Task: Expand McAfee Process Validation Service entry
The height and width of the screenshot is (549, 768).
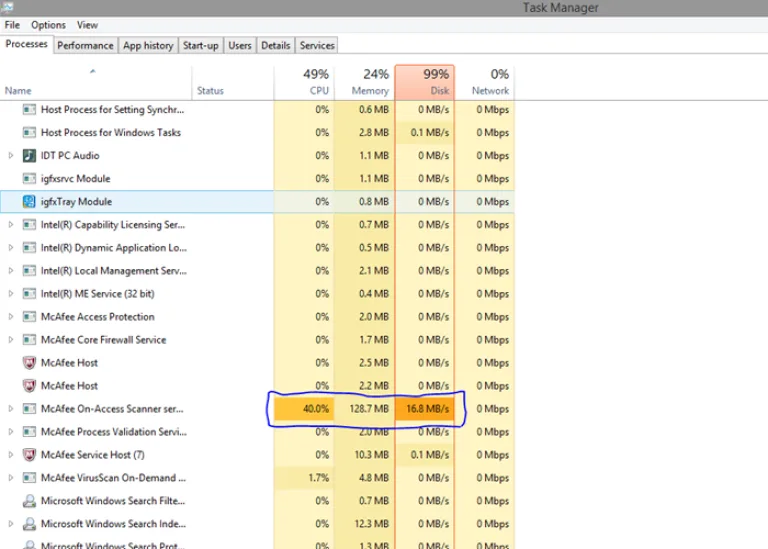Action: (x=11, y=432)
